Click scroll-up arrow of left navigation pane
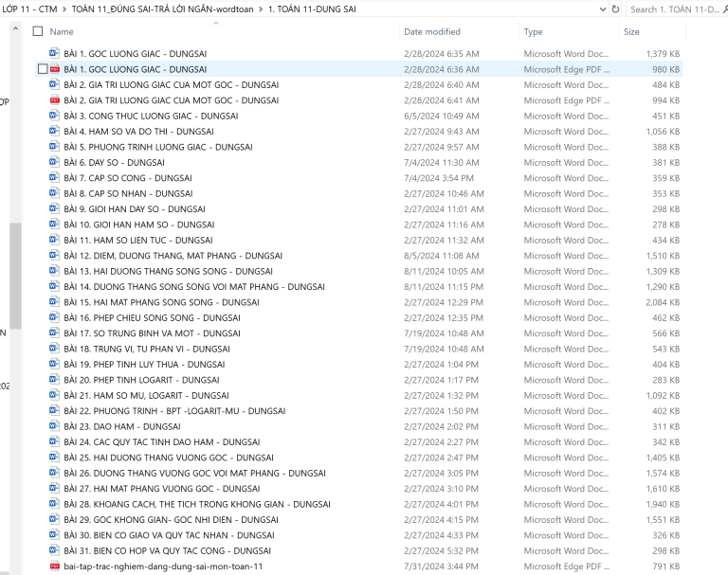Screen dimensions: 728x575 click(15, 28)
